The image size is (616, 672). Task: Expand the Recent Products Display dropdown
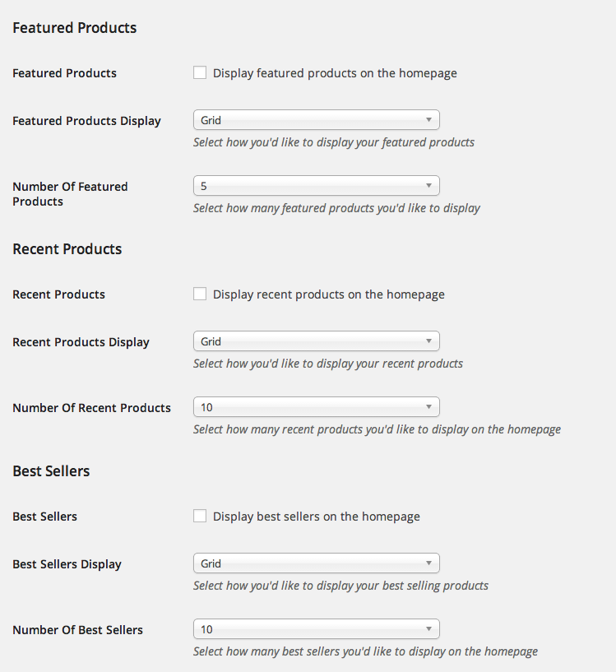coord(317,341)
